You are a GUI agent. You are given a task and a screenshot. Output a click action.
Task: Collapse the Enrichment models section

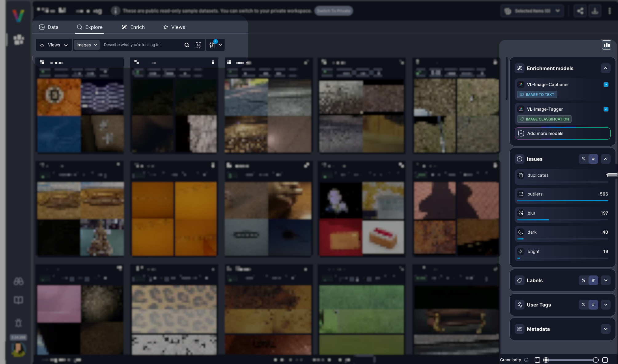coord(605,68)
